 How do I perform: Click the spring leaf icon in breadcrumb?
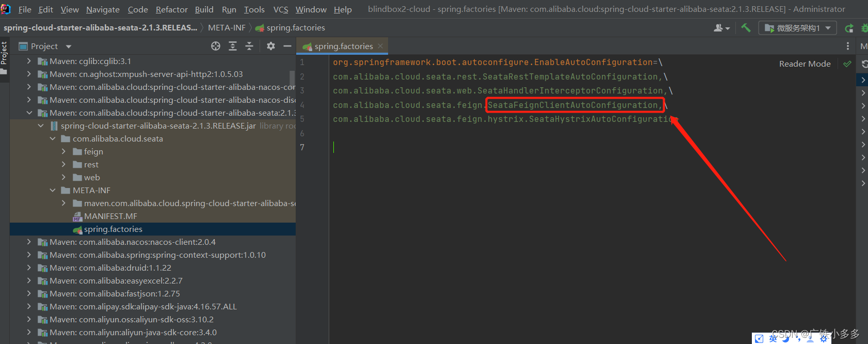tap(260, 28)
